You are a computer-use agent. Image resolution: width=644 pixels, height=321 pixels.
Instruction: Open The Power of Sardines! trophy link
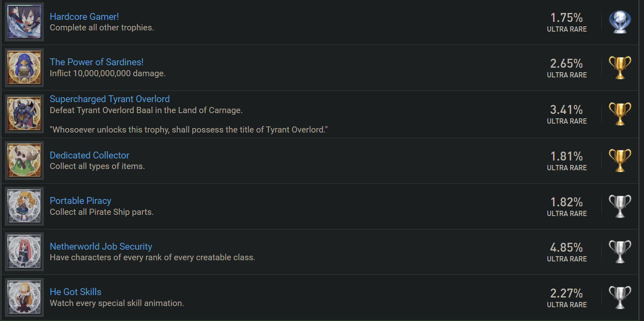tap(97, 62)
